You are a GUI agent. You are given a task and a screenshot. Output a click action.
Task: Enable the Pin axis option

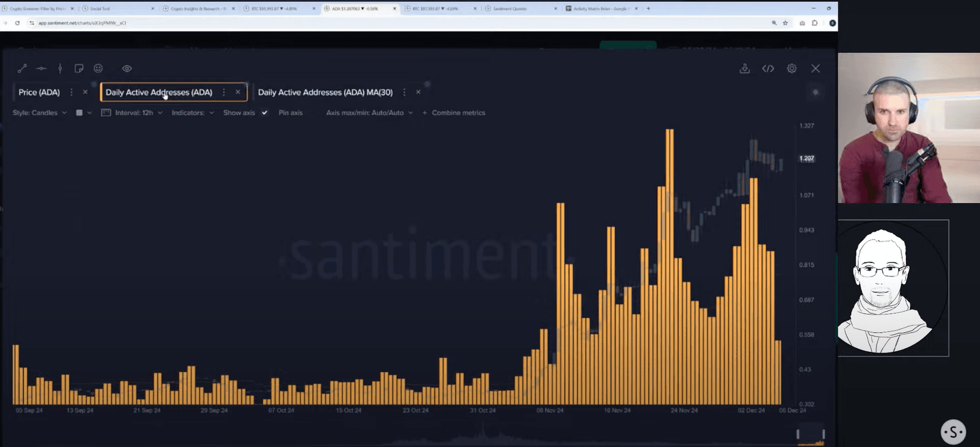pos(290,112)
